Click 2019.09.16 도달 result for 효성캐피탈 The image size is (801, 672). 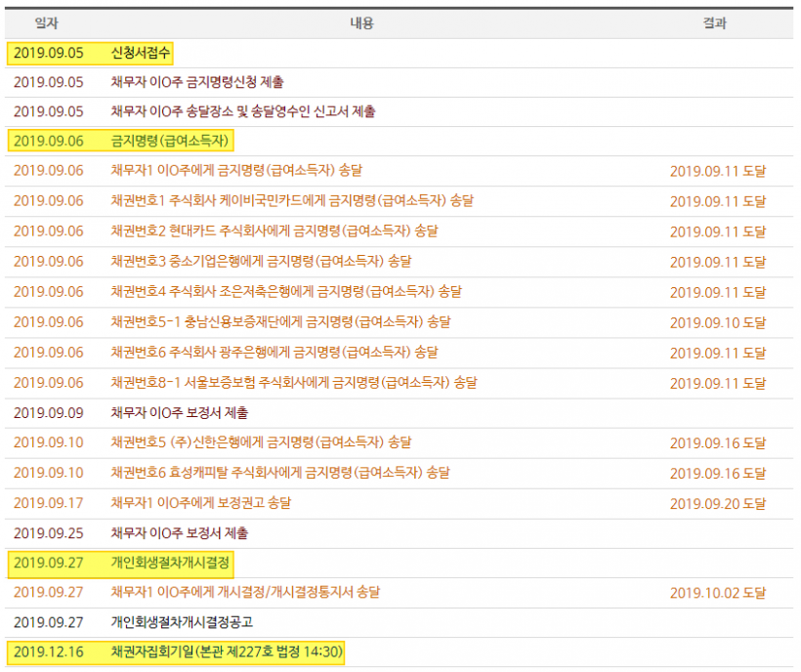(718, 474)
